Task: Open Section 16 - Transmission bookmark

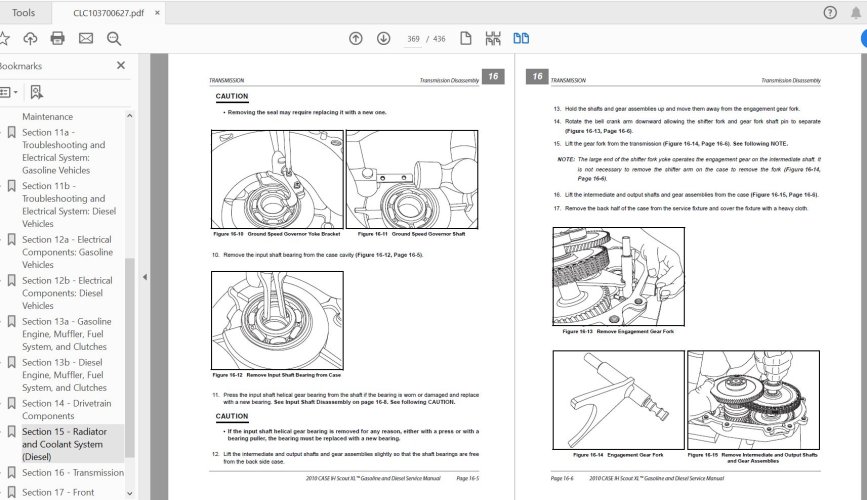Action: (x=72, y=473)
